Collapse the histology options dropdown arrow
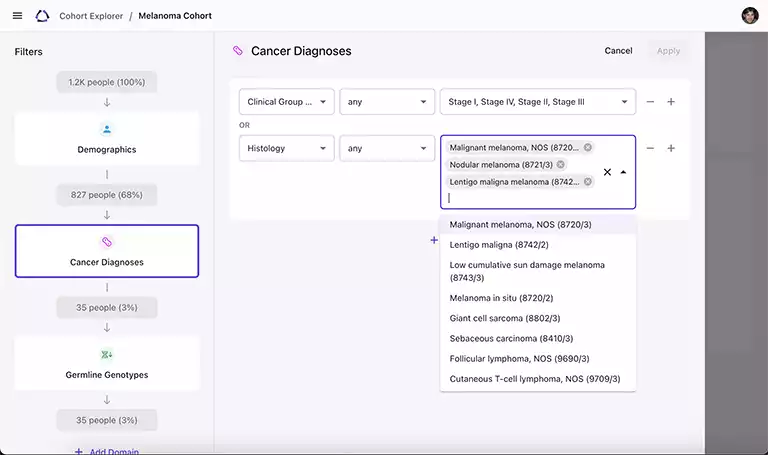The height and width of the screenshot is (455, 768). click(x=623, y=172)
